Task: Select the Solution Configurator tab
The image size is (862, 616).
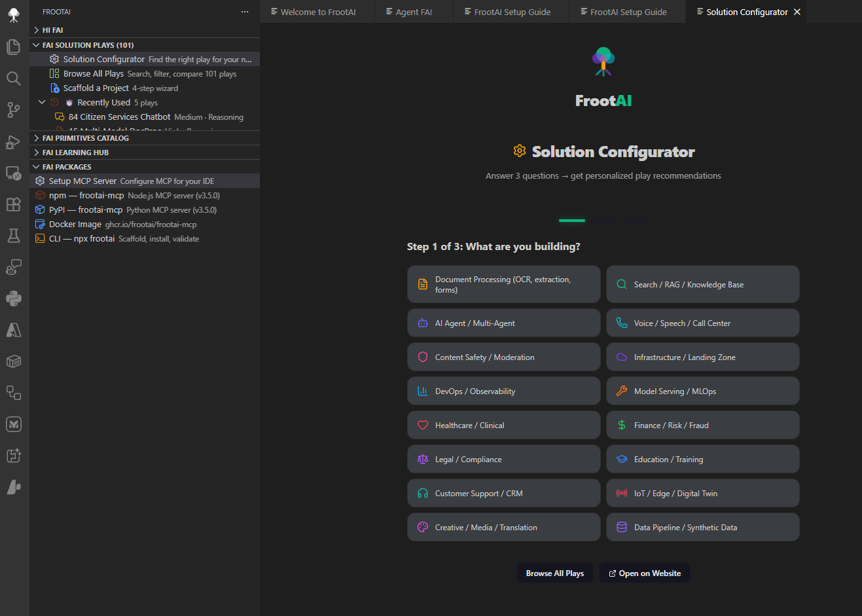Action: click(747, 12)
